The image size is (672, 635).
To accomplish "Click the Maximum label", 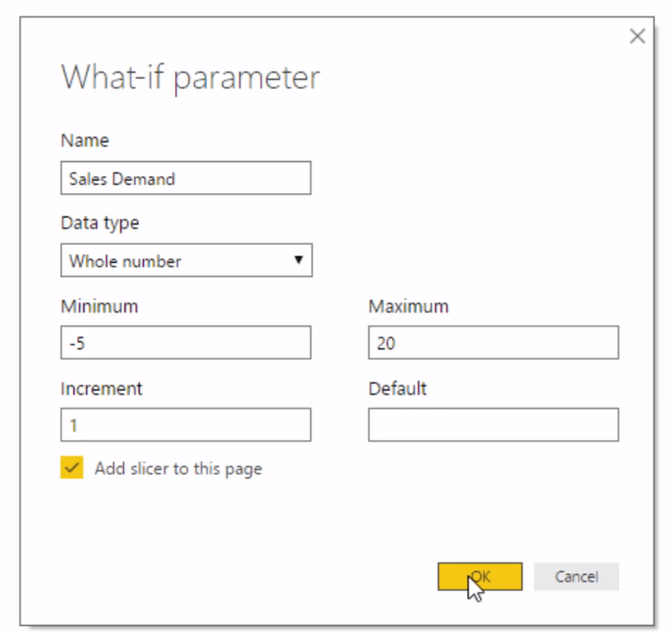I will (408, 306).
